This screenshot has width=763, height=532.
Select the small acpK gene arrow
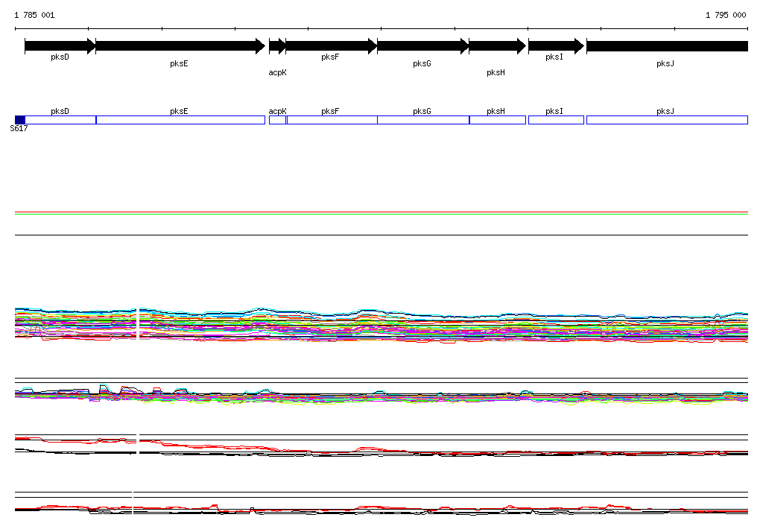point(277,46)
